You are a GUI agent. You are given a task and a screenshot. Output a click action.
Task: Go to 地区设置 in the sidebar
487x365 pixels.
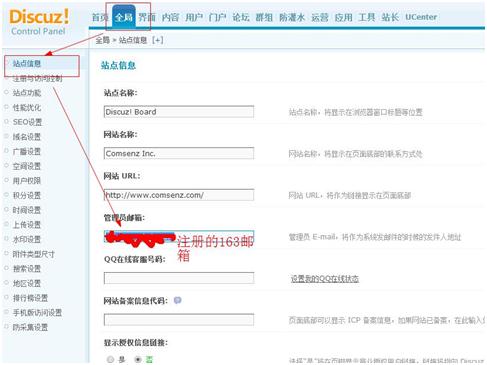[x=27, y=284]
